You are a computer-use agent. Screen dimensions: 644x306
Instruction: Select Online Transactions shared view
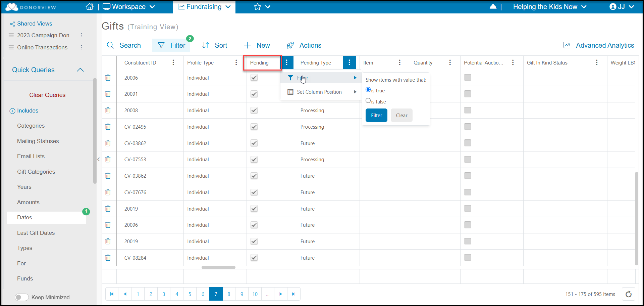point(42,47)
